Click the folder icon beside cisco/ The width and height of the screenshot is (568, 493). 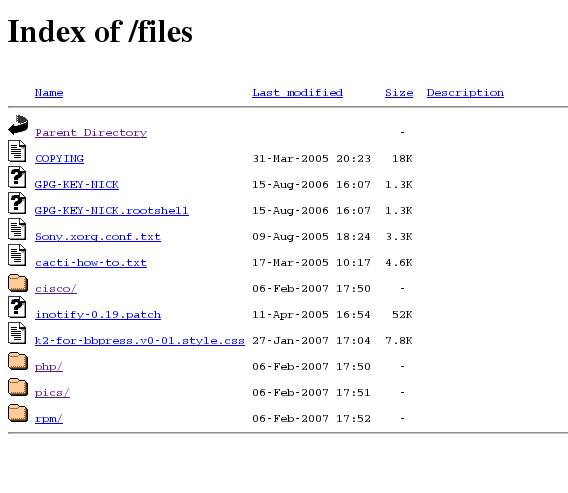(18, 283)
